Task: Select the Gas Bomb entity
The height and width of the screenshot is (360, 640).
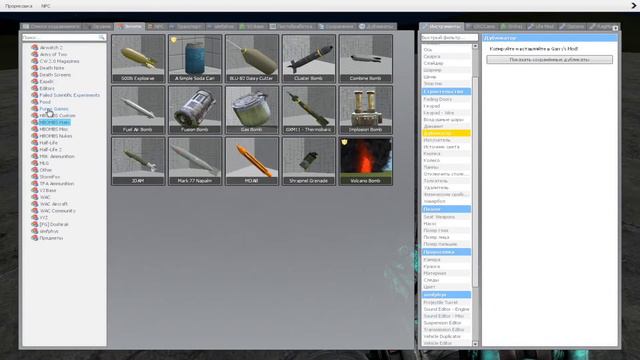Action: 252,110
